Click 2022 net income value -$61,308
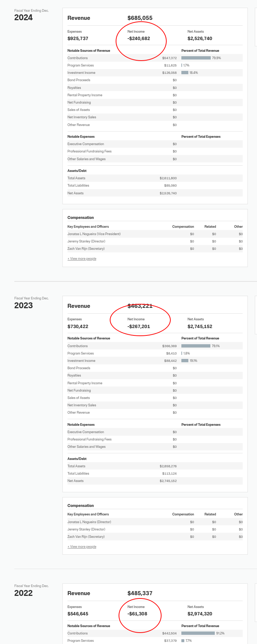The image size is (257, 644). pyautogui.click(x=137, y=614)
